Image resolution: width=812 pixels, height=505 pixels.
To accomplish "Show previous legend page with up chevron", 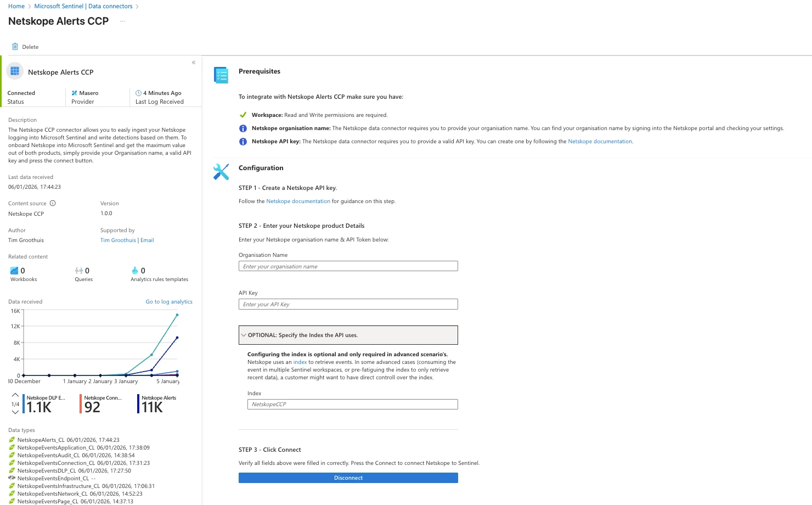I will [x=15, y=395].
